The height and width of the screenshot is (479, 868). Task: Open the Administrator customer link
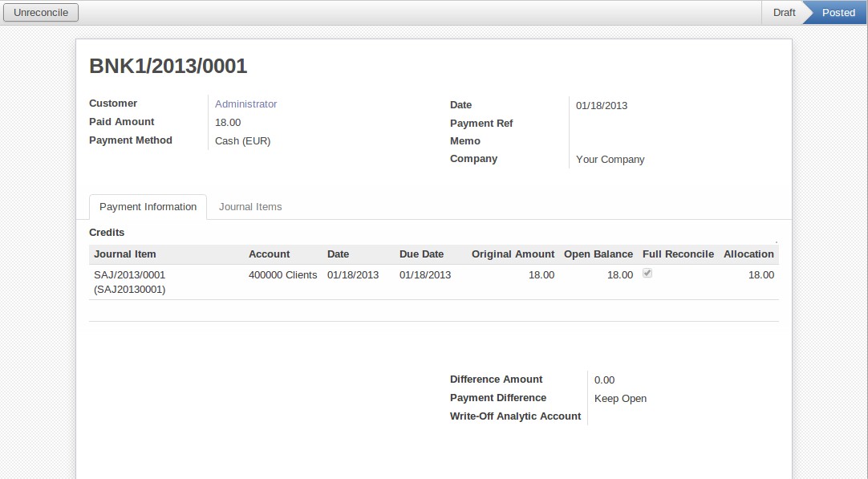[x=245, y=104]
